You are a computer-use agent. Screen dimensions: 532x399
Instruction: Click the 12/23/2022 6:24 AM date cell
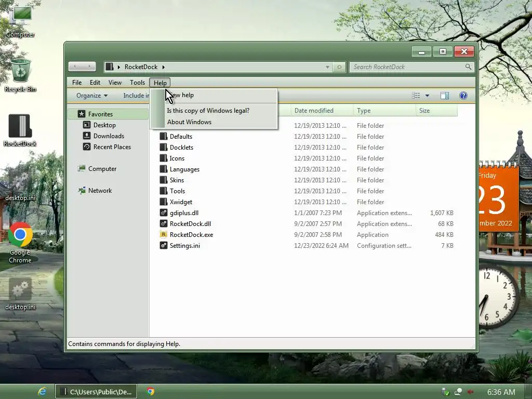tap(321, 245)
